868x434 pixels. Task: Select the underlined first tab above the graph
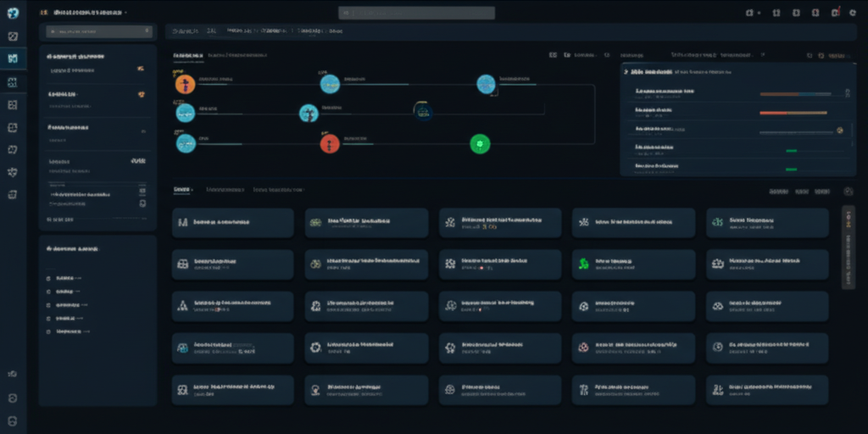point(188,54)
